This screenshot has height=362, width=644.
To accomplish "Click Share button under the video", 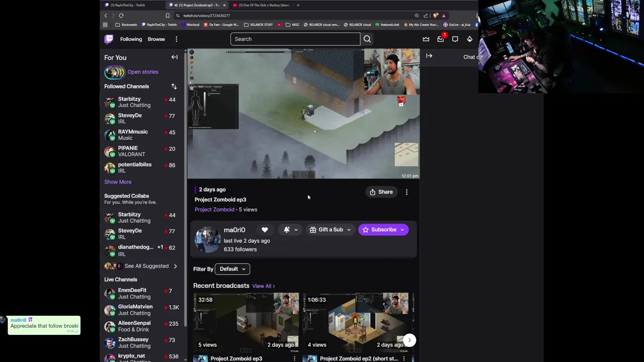I will (x=381, y=192).
